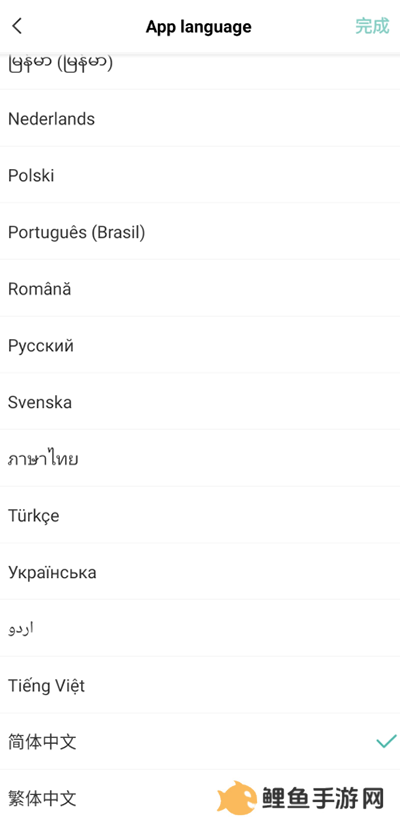Choose Svenska language entry
This screenshot has width=400, height=823.
tap(200, 402)
